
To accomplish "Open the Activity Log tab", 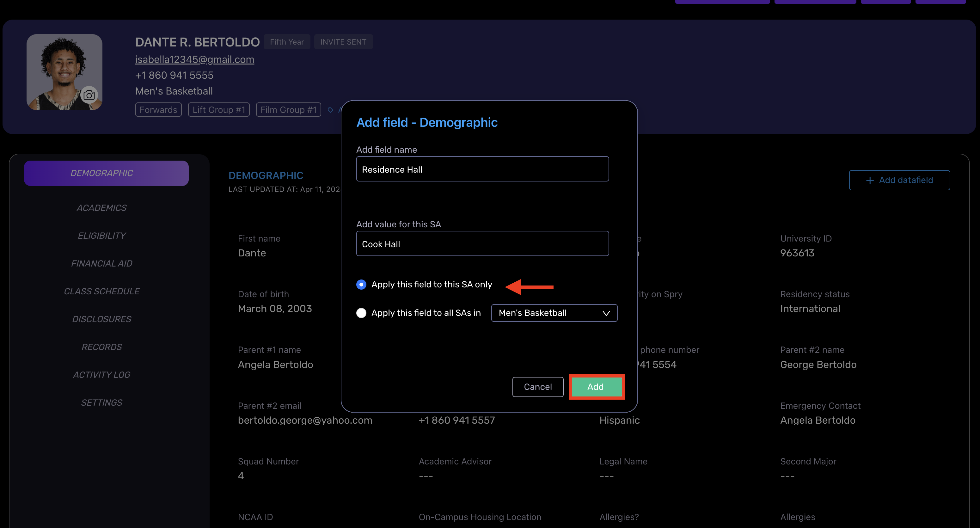I will (101, 375).
